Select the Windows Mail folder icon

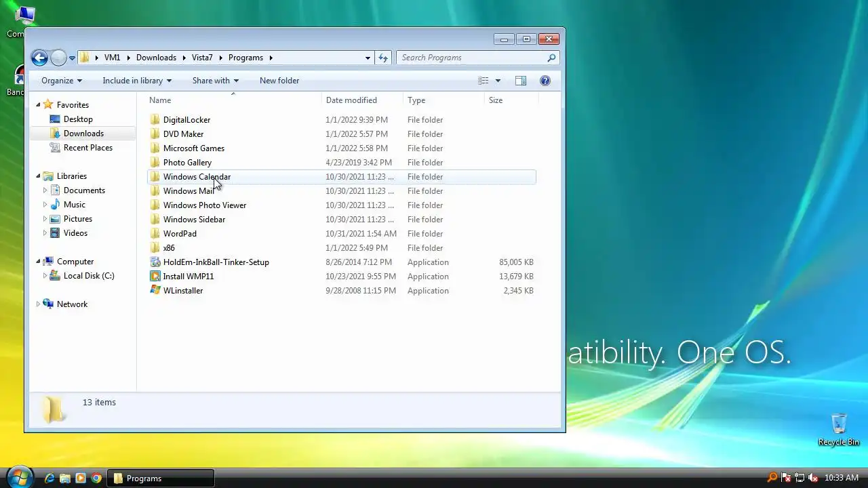click(x=155, y=191)
